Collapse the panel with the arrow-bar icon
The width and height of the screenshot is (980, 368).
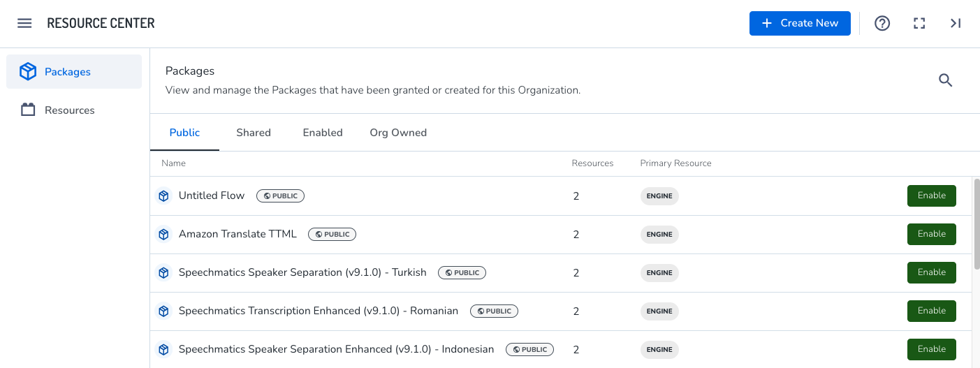click(x=956, y=23)
